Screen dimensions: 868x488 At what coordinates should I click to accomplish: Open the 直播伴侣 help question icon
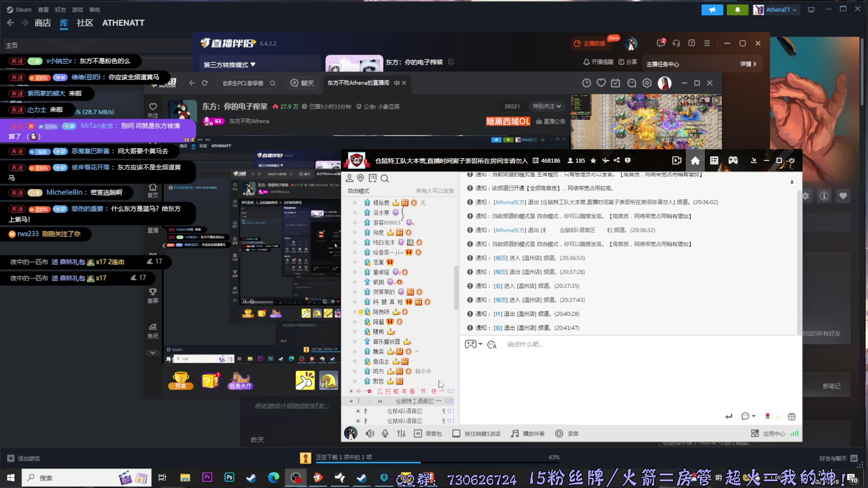click(692, 43)
